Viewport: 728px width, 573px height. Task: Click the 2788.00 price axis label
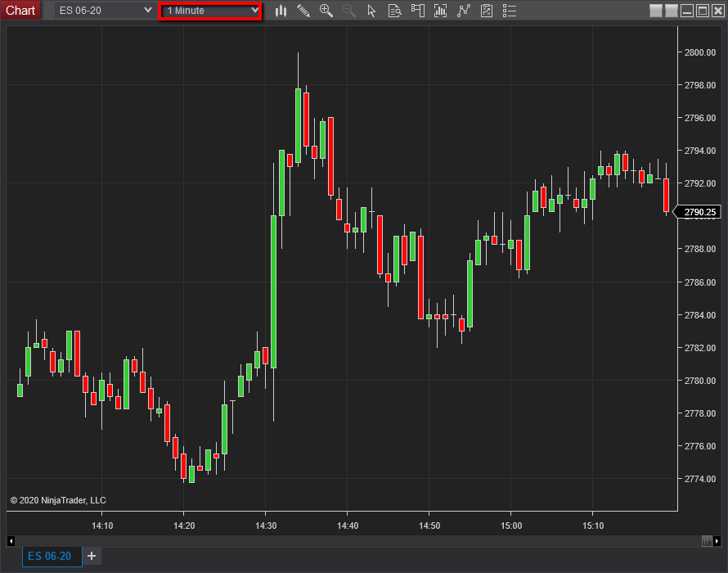(x=699, y=249)
